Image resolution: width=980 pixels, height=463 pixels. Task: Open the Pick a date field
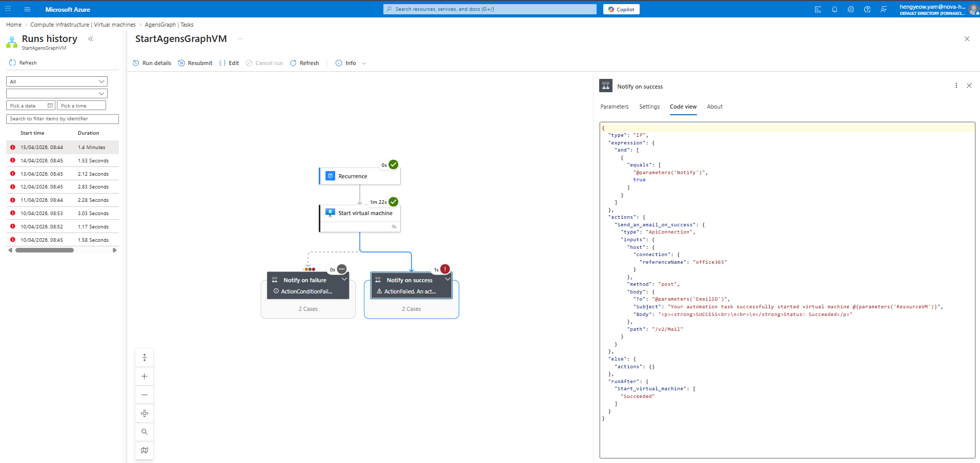click(31, 106)
